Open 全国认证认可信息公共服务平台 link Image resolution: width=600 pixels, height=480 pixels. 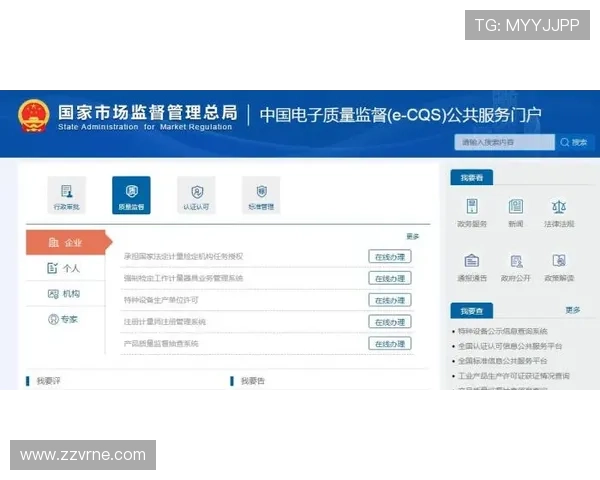510,346
